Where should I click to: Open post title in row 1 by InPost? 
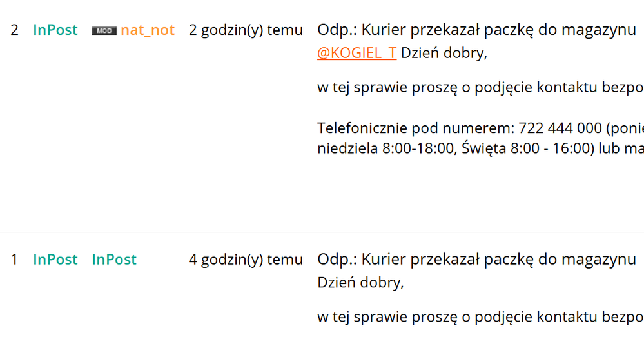point(477,260)
